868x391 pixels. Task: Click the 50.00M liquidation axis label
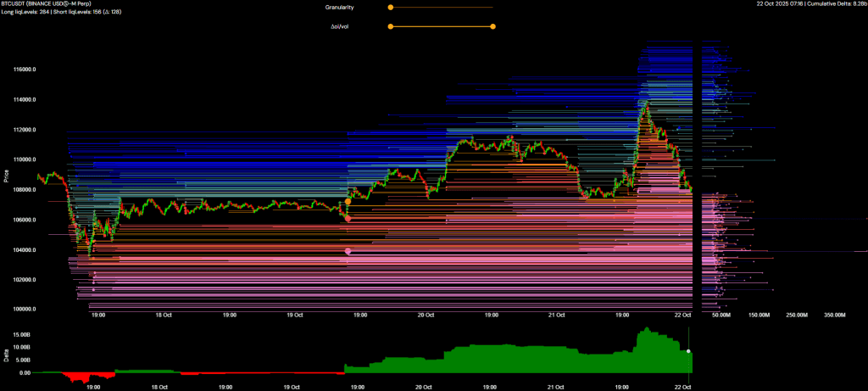pyautogui.click(x=721, y=315)
